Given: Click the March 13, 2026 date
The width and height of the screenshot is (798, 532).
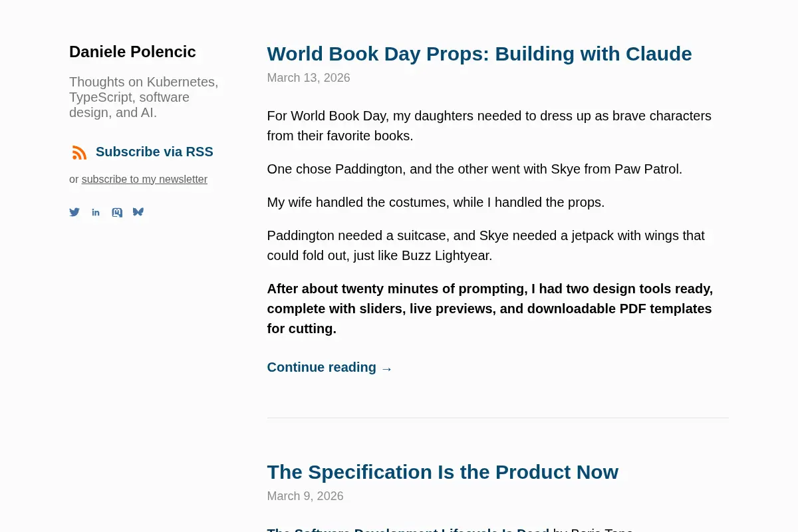Looking at the screenshot, I should [309, 78].
